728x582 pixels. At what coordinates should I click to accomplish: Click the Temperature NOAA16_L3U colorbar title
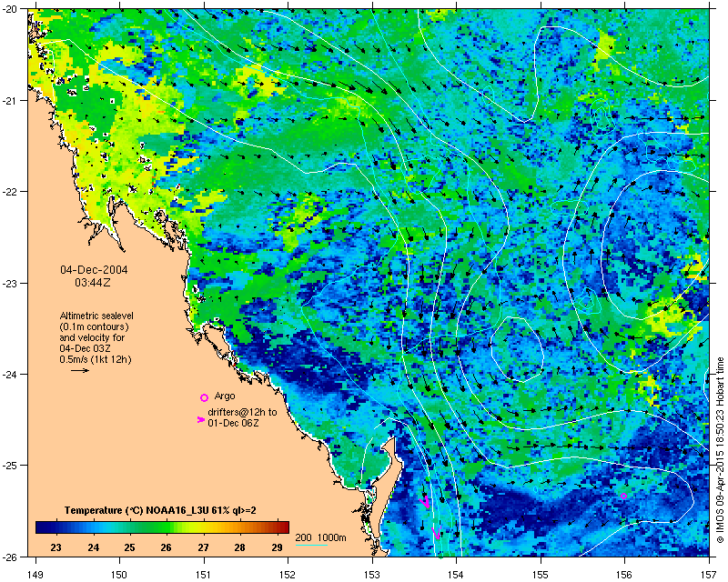(x=160, y=510)
